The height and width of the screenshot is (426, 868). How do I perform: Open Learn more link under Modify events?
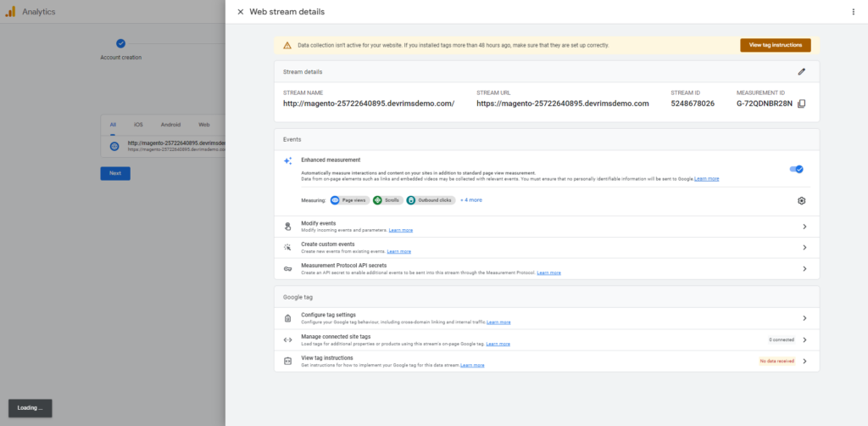point(401,230)
